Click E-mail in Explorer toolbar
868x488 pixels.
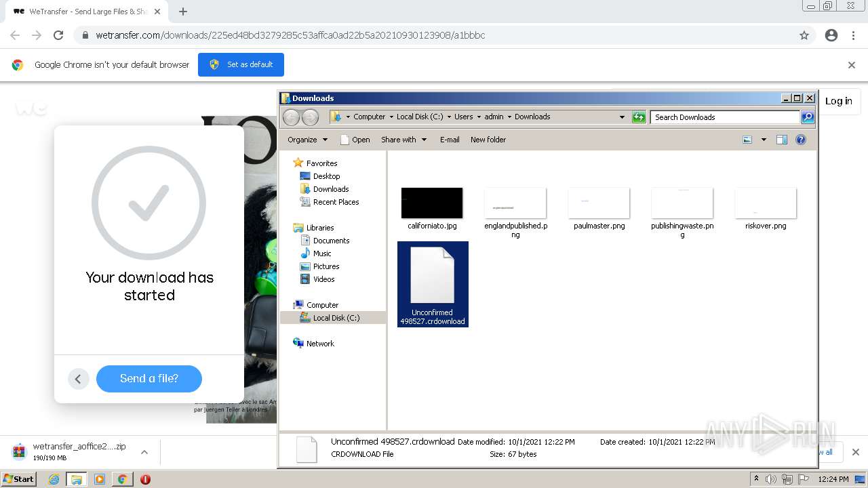point(450,140)
